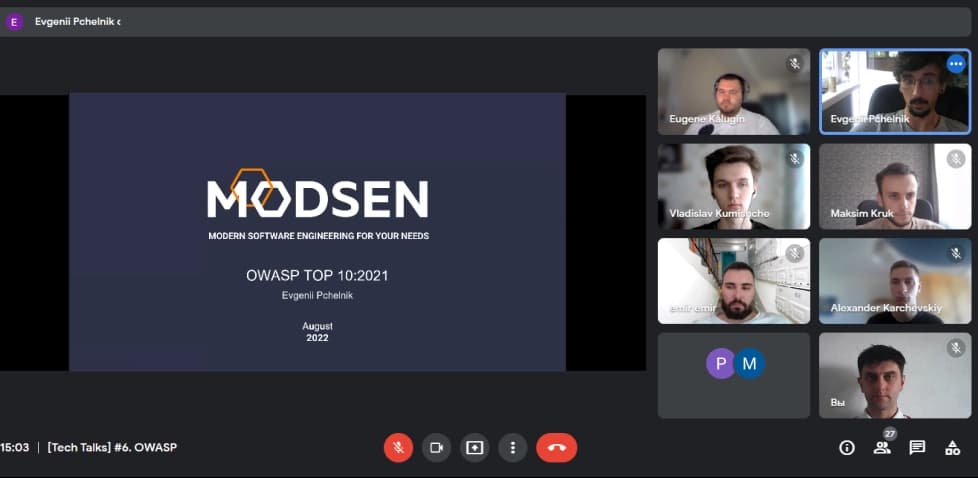Image resolution: width=978 pixels, height=478 pixels.
Task: Click muted mic icon on Eugene Kalugin tile
Action: 794,63
